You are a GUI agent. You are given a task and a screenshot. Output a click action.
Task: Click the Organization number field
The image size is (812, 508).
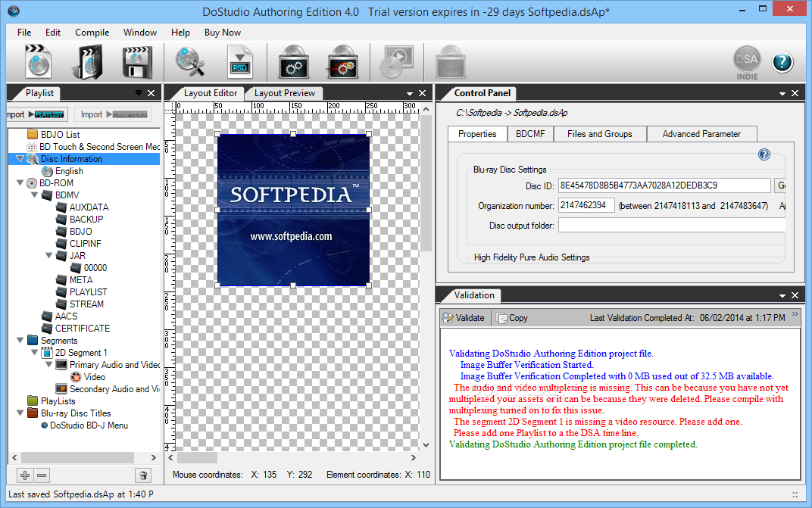tap(586, 206)
